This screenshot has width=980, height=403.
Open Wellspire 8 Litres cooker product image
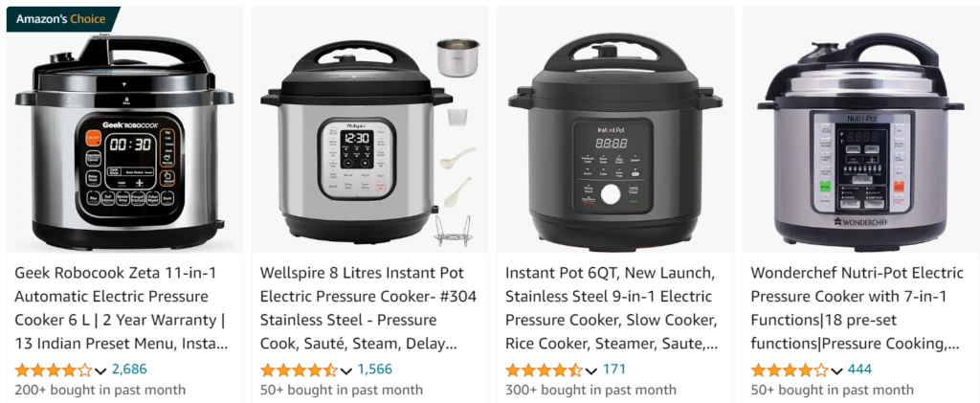click(x=370, y=143)
